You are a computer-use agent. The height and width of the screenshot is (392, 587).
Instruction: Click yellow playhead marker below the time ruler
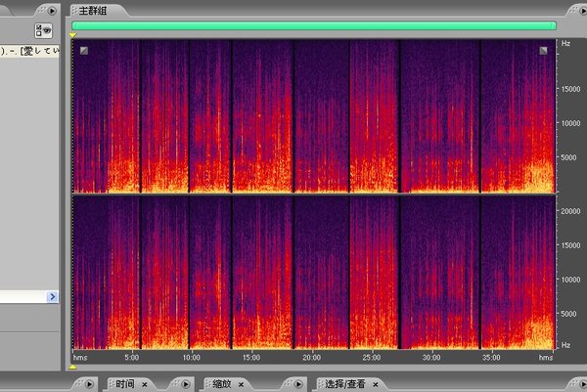pos(73,367)
